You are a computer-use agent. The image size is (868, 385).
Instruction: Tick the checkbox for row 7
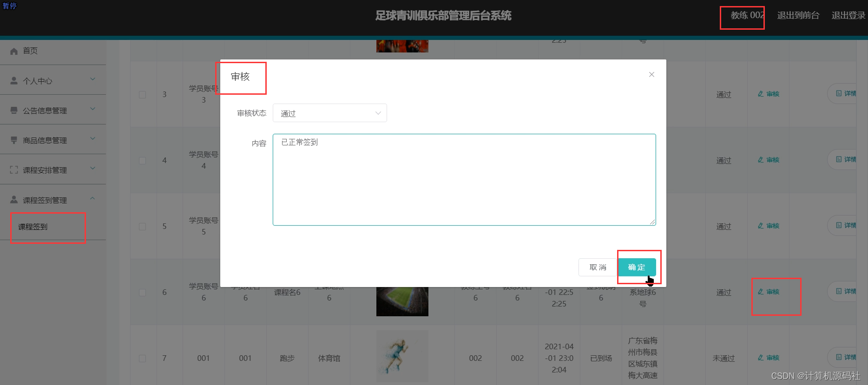click(143, 359)
